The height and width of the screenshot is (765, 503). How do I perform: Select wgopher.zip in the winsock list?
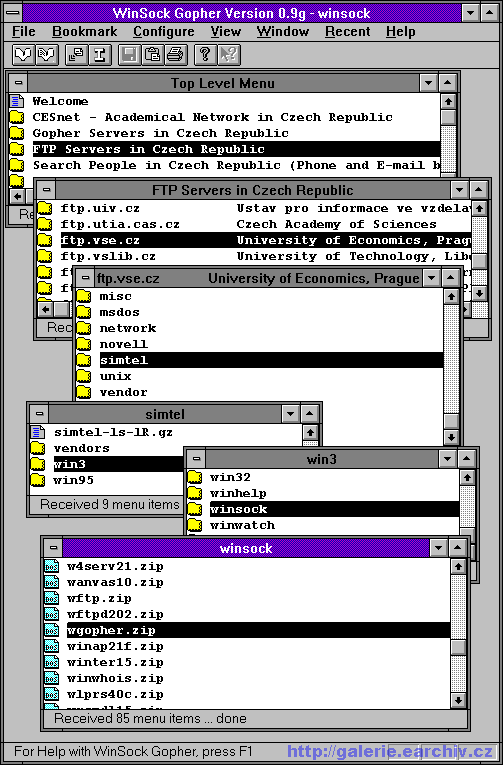coord(258,631)
